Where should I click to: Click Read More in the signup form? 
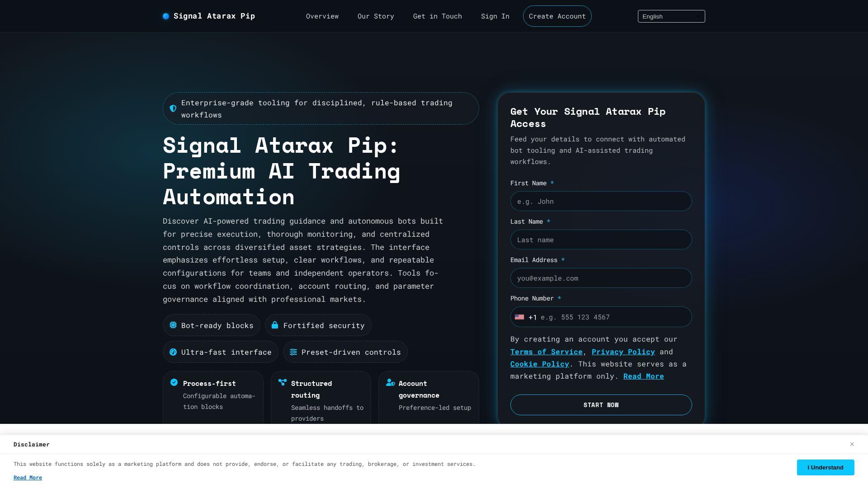643,376
